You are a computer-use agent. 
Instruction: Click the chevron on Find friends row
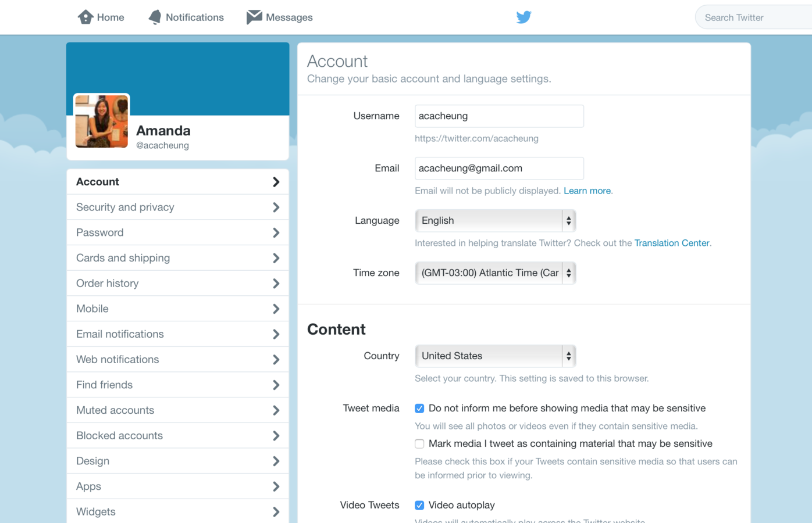[276, 385]
